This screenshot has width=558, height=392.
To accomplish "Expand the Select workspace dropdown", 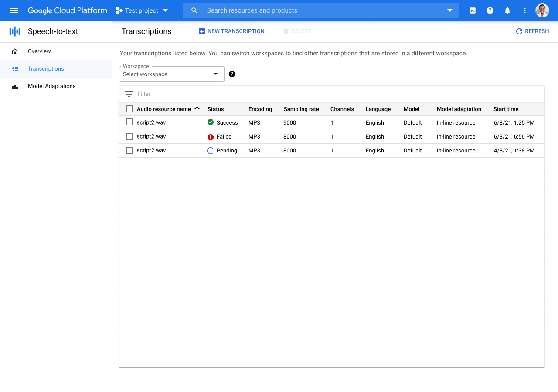I will pos(171,74).
